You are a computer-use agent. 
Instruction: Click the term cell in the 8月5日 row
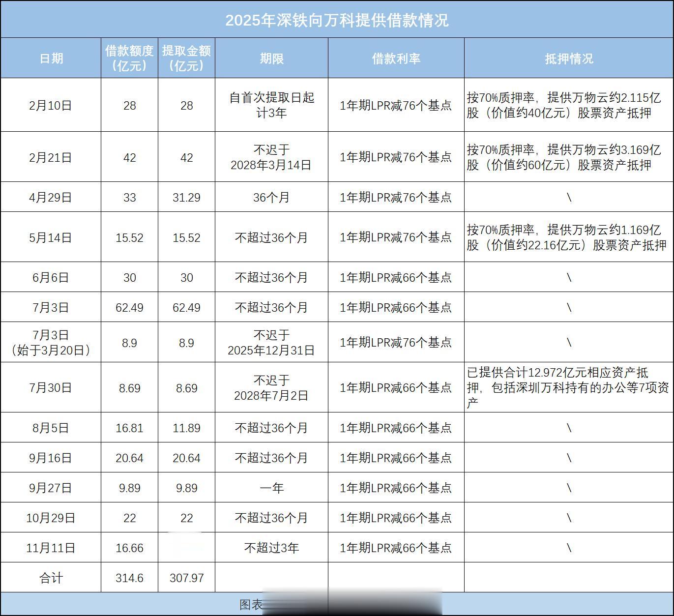click(271, 428)
